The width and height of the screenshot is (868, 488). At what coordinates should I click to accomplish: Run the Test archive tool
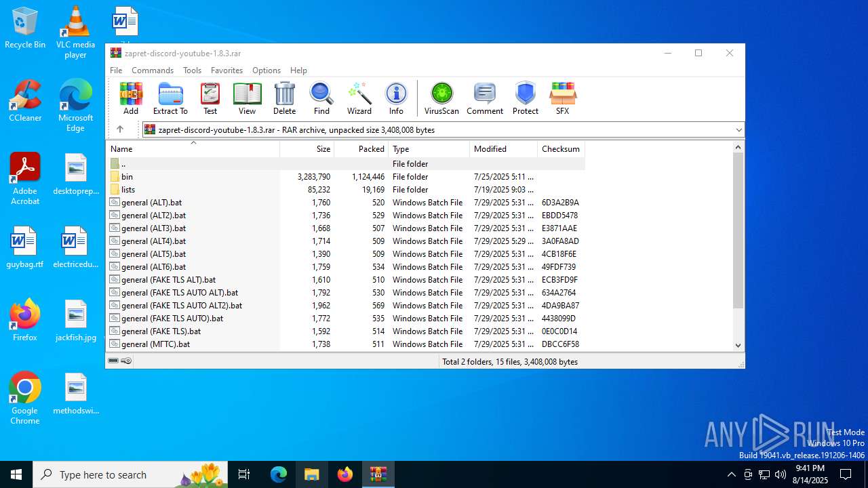[210, 99]
